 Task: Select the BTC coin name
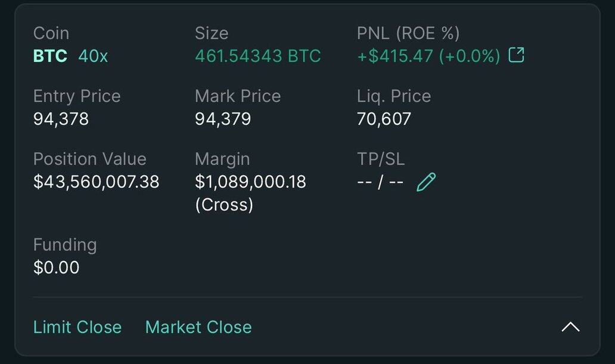[x=50, y=56]
